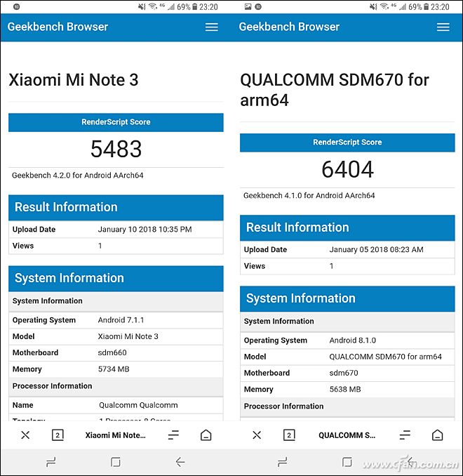Click 'Qualcomm Qualcomm' processor name value

point(138,405)
